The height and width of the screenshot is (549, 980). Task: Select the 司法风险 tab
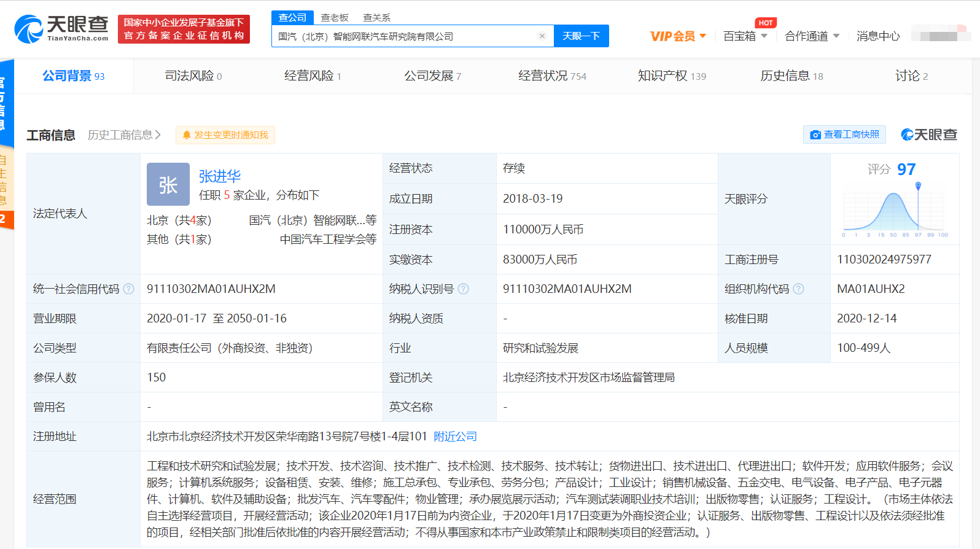point(193,76)
